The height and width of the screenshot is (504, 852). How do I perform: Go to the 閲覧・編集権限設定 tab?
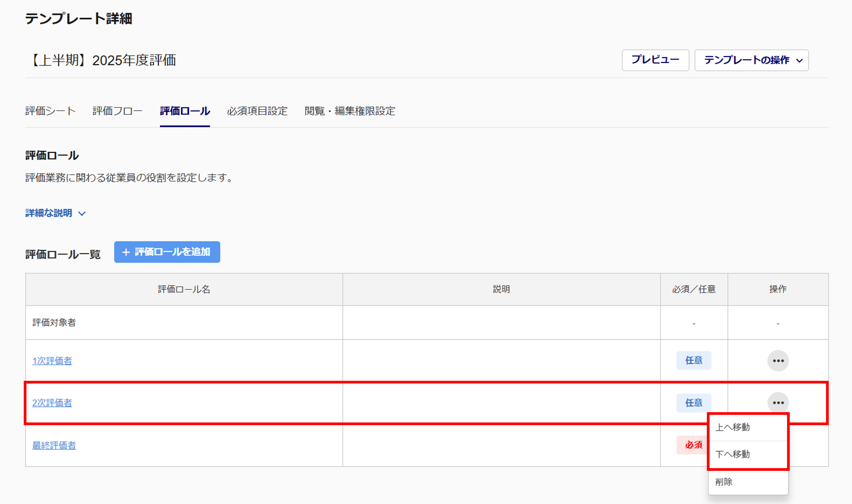click(x=350, y=111)
